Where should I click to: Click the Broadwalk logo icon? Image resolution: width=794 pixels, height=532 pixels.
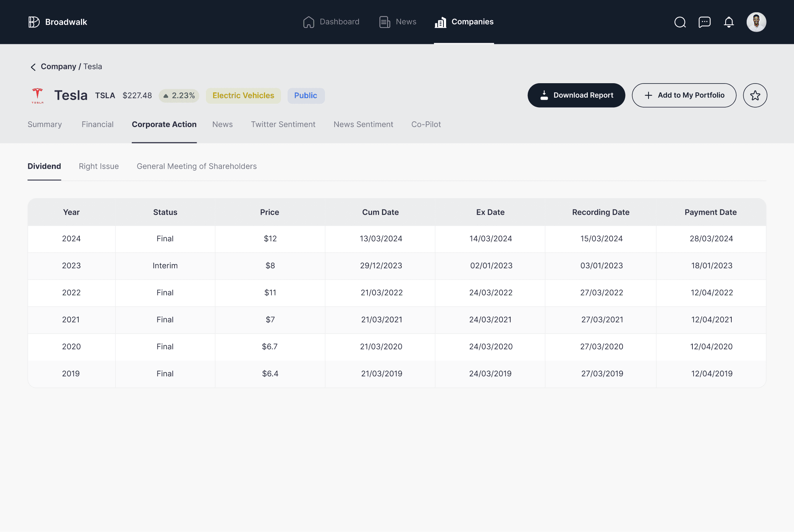click(34, 22)
